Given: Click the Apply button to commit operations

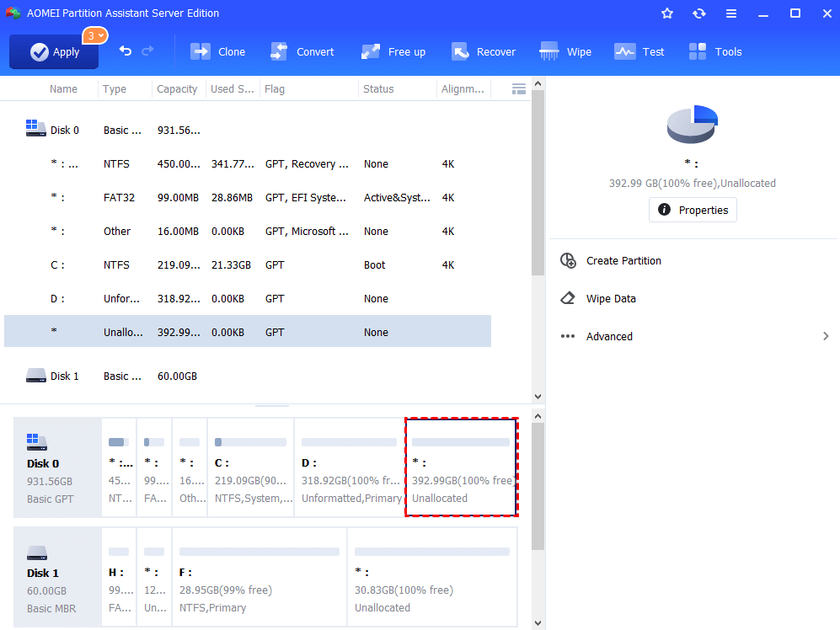Looking at the screenshot, I should point(54,52).
